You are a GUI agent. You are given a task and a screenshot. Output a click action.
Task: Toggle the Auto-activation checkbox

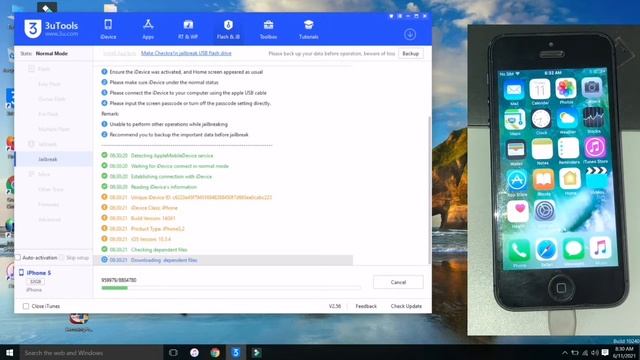pos(18,258)
